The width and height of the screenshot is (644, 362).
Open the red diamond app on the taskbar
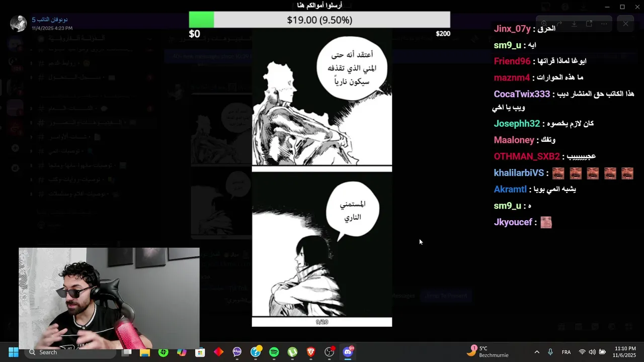click(x=218, y=352)
